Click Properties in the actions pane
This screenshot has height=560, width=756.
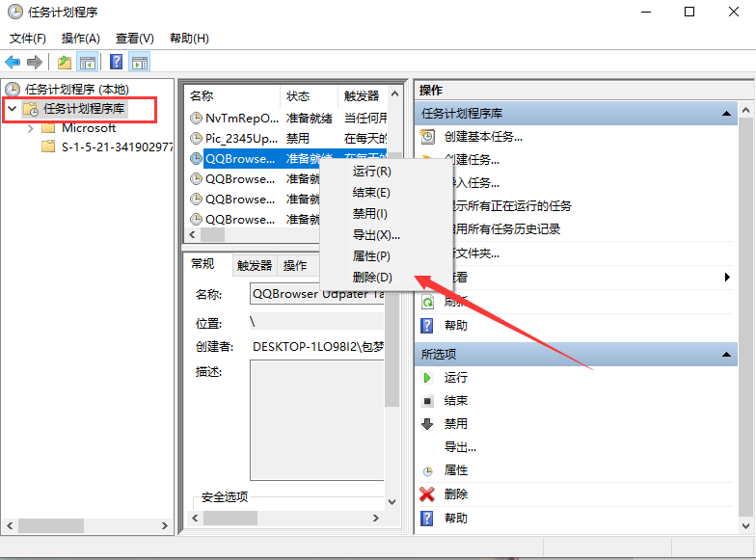(x=455, y=470)
